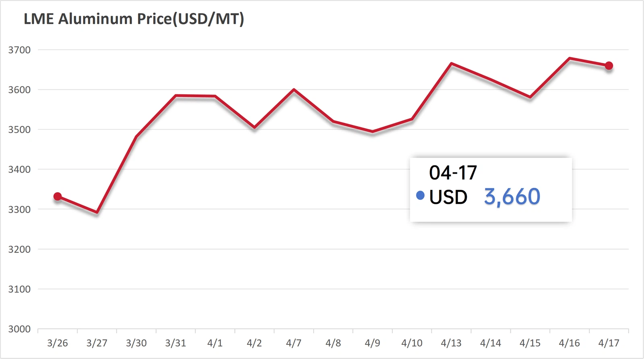Viewport: 644px width, 359px height.
Task: Click the 4/16 highest point on line
Action: [x=570, y=58]
